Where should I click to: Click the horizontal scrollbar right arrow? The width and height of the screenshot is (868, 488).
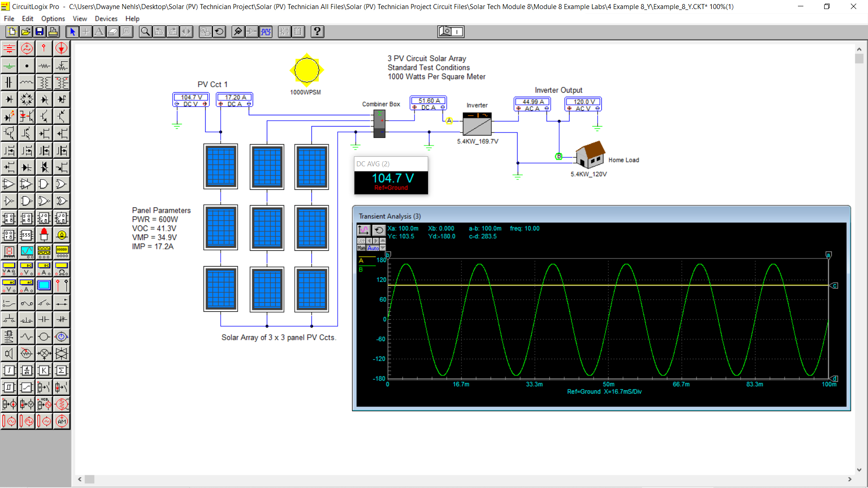[849, 479]
